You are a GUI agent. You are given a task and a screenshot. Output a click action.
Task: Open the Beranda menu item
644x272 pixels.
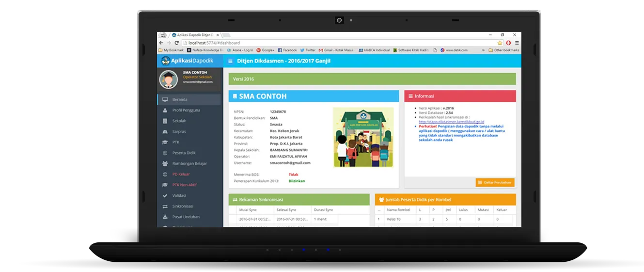[180, 99]
